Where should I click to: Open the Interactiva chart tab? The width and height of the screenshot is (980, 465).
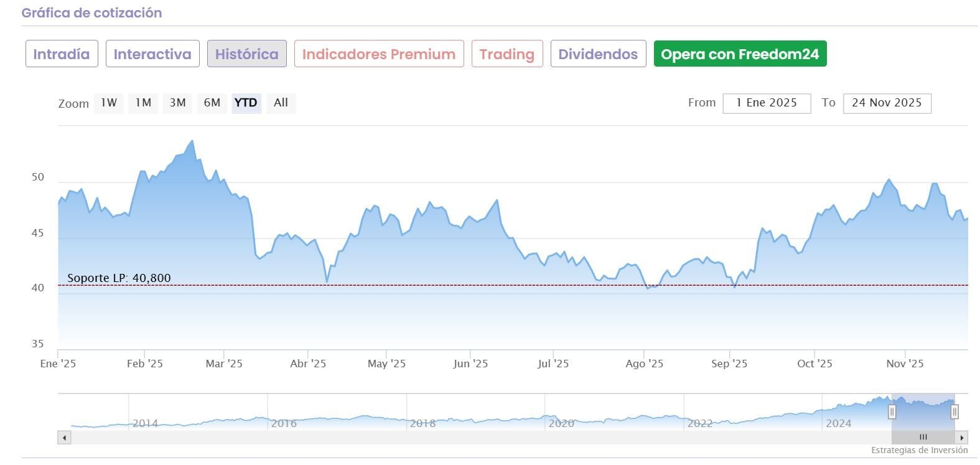152,54
